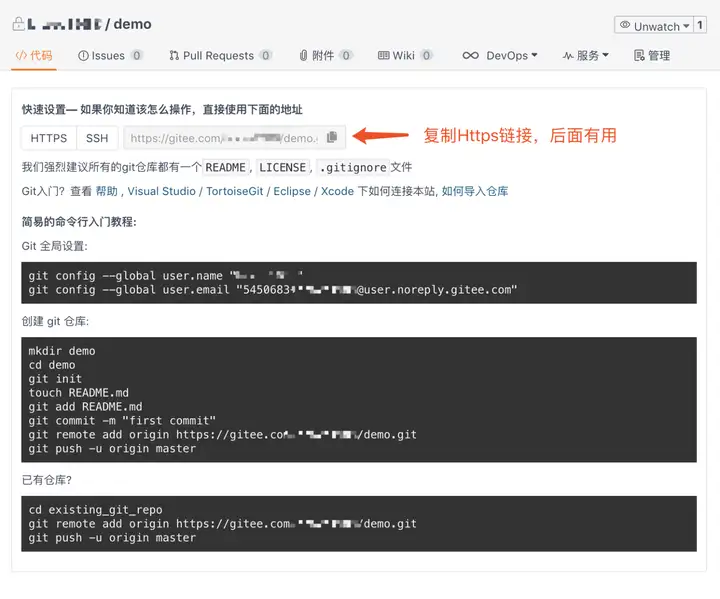Viewport: 720px width, 599px height.
Task: Open the TortoiseGit guide link
Action: click(234, 191)
